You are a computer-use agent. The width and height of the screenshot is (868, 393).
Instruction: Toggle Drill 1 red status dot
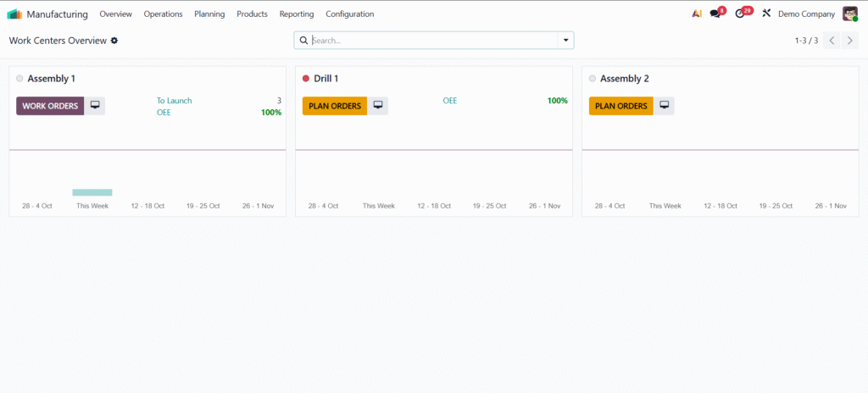[x=306, y=79]
